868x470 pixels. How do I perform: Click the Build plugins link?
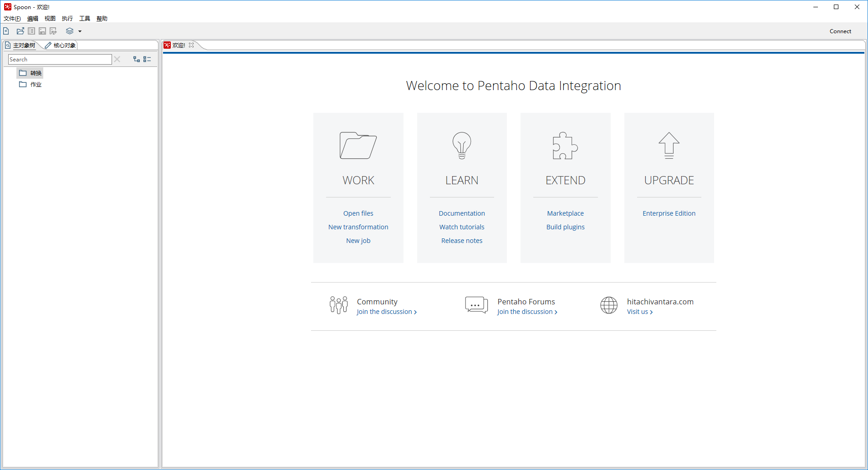click(x=566, y=227)
